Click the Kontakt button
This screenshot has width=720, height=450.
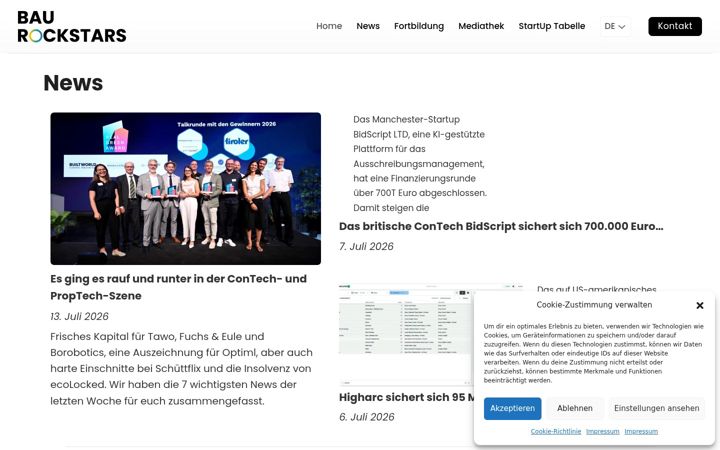pyautogui.click(x=675, y=26)
